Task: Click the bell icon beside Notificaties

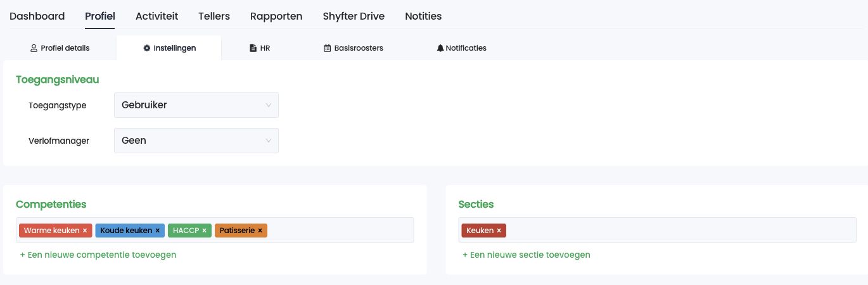Action: click(440, 48)
